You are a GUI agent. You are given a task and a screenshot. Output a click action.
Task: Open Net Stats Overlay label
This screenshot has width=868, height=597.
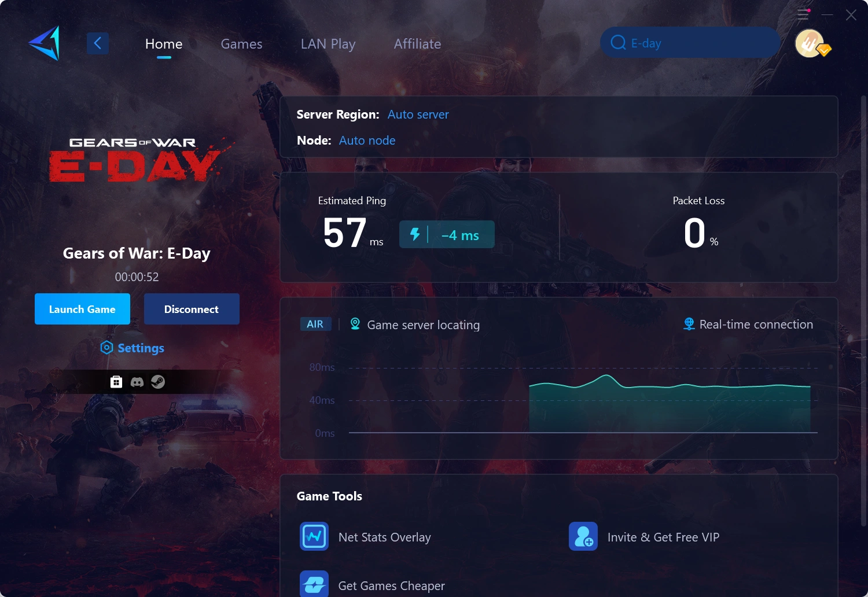click(x=385, y=537)
